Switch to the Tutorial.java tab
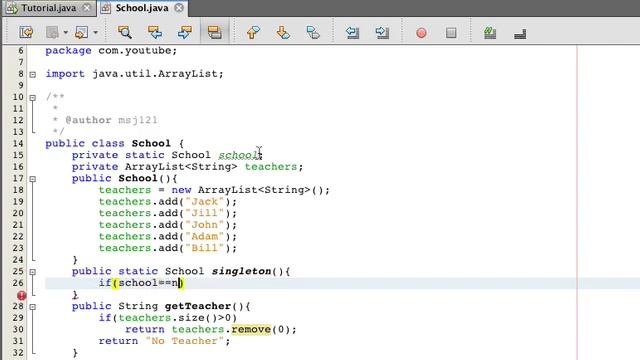Viewport: 640px width, 360px height. [49, 8]
